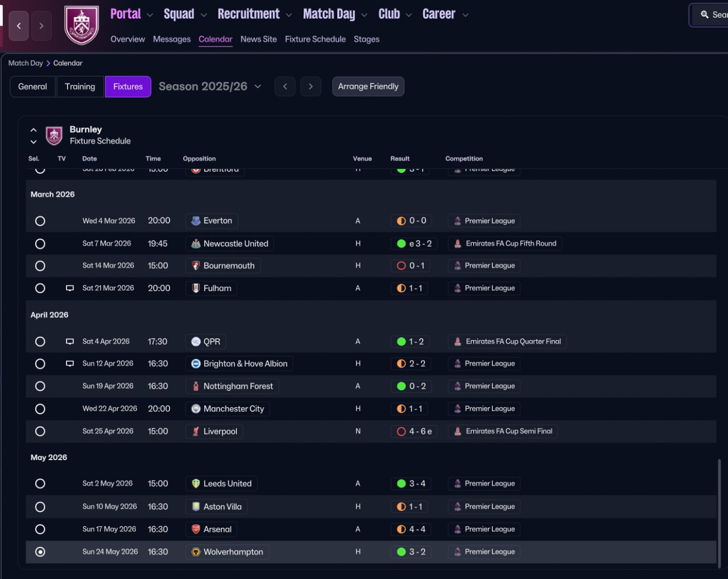The width and height of the screenshot is (728, 579).
Task: Select the Arsenal fixture radio button
Action: (x=40, y=529)
